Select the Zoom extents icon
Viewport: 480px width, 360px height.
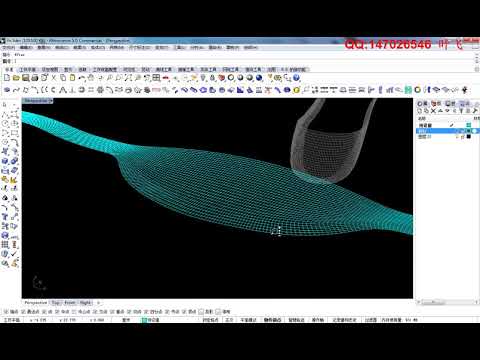(128, 78)
